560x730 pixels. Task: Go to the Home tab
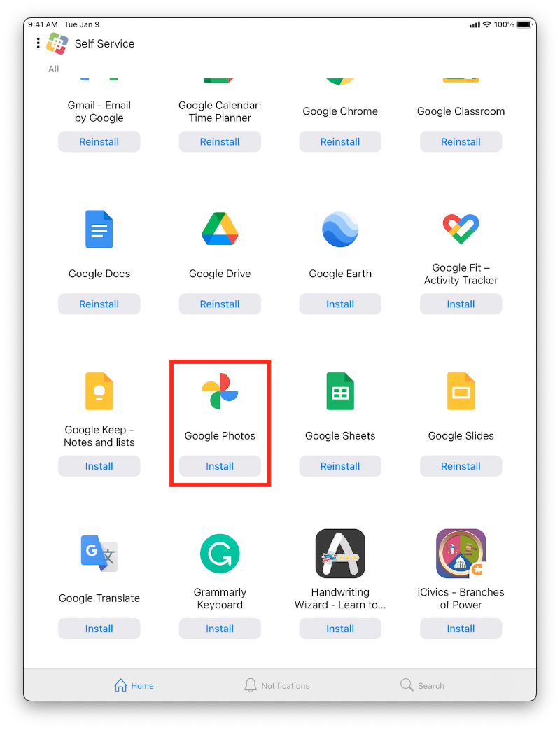click(134, 685)
